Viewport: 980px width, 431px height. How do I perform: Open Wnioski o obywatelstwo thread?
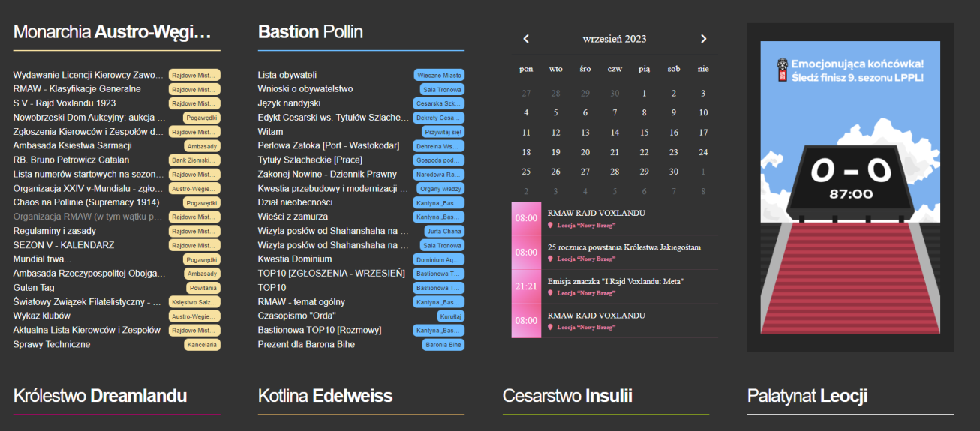click(305, 89)
